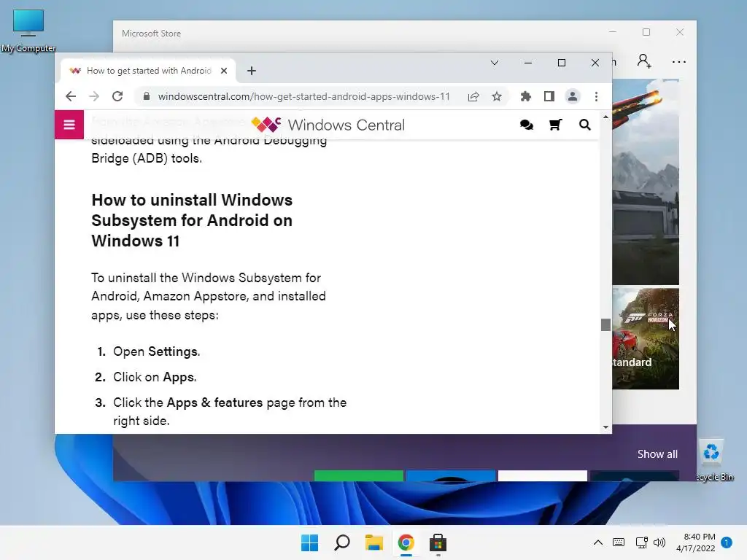The image size is (747, 560).
Task: Open the Windows Start menu
Action: 309,542
